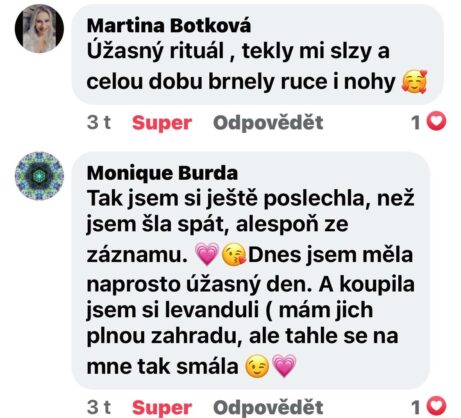Click the smiling face with hearts emoji
The width and height of the screenshot is (461, 418).
tap(414, 81)
